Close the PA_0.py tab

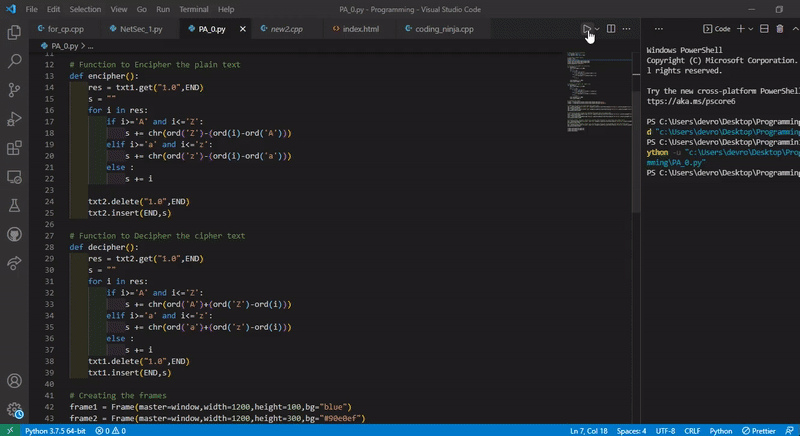coord(243,29)
